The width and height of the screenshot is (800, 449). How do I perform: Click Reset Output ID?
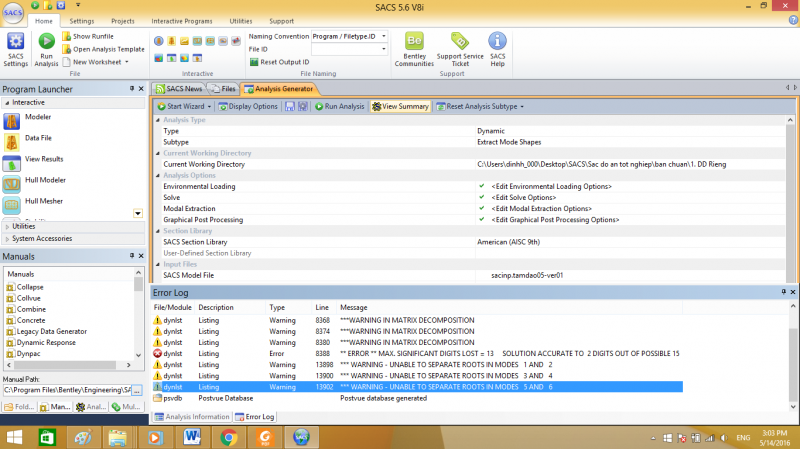pos(279,62)
